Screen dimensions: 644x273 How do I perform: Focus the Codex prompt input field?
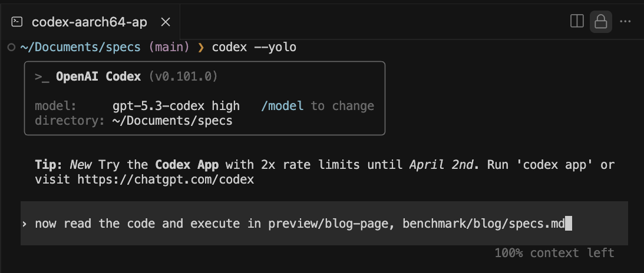coord(324,224)
